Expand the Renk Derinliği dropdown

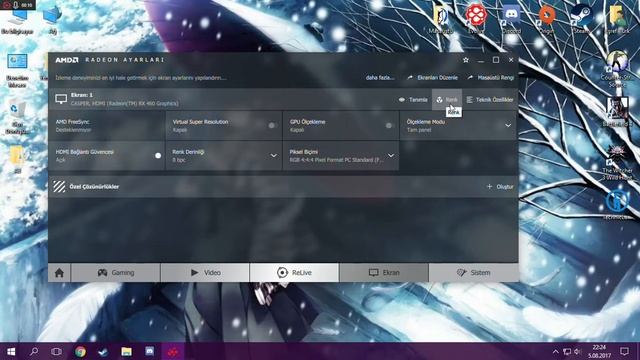coord(273,156)
